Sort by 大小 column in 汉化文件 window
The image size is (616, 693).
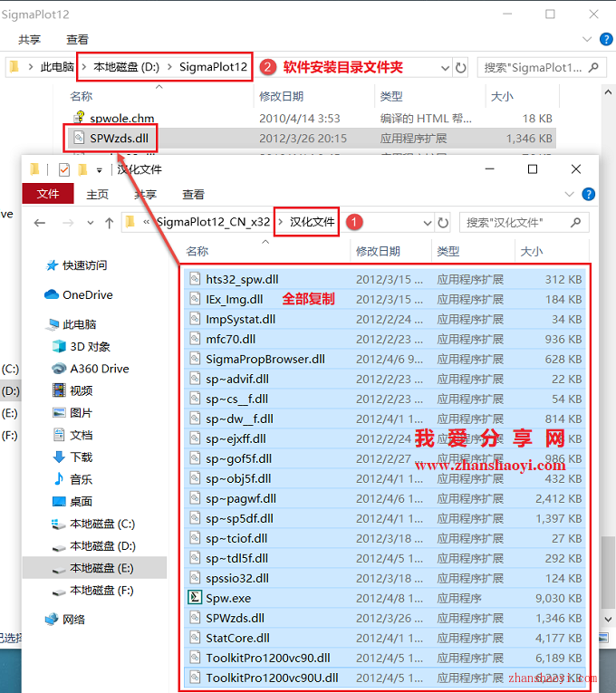(x=532, y=252)
